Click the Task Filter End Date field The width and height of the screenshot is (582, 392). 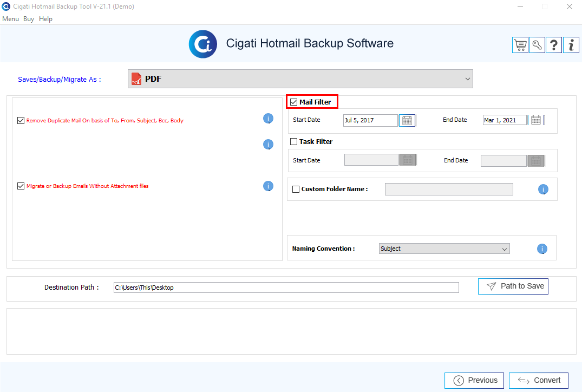click(x=503, y=161)
